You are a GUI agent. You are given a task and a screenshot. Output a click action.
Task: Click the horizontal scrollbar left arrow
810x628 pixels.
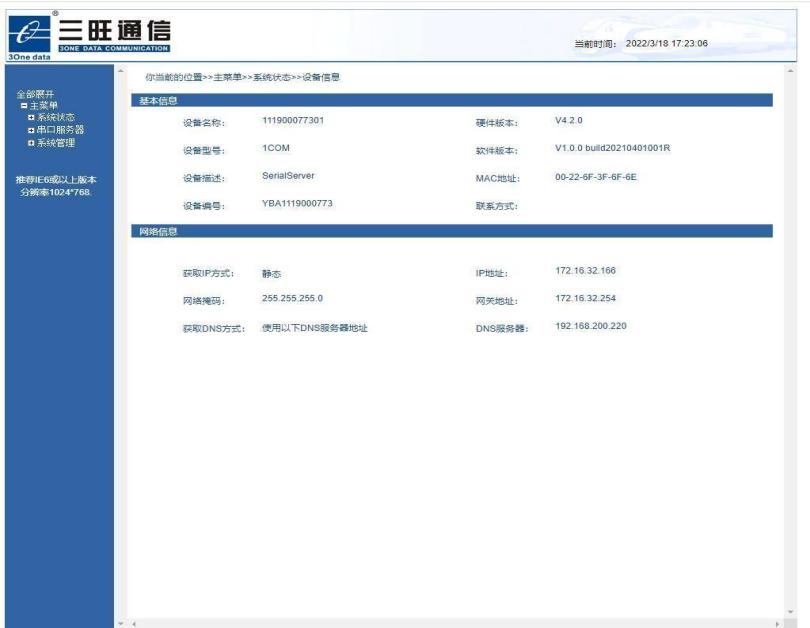[134, 623]
